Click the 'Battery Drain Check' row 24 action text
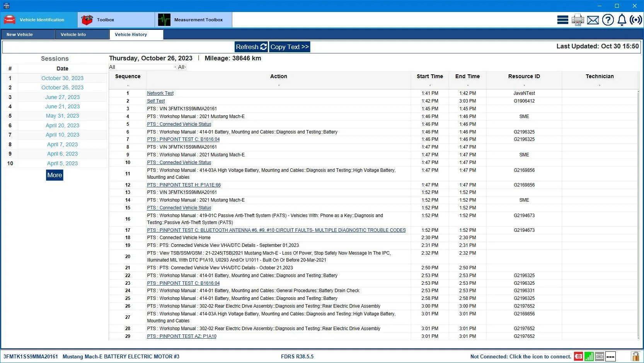Image resolution: width=644 pixels, height=363 pixels. pos(253,291)
